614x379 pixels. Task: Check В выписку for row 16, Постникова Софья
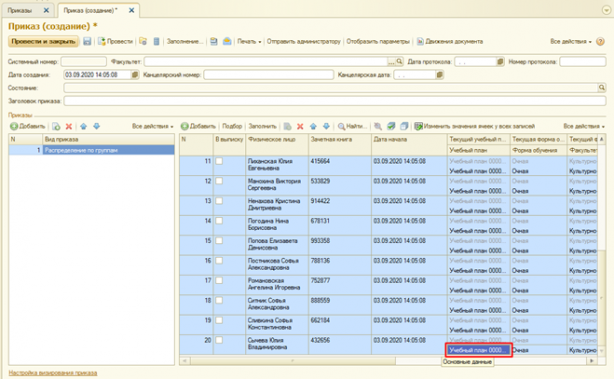coord(219,260)
